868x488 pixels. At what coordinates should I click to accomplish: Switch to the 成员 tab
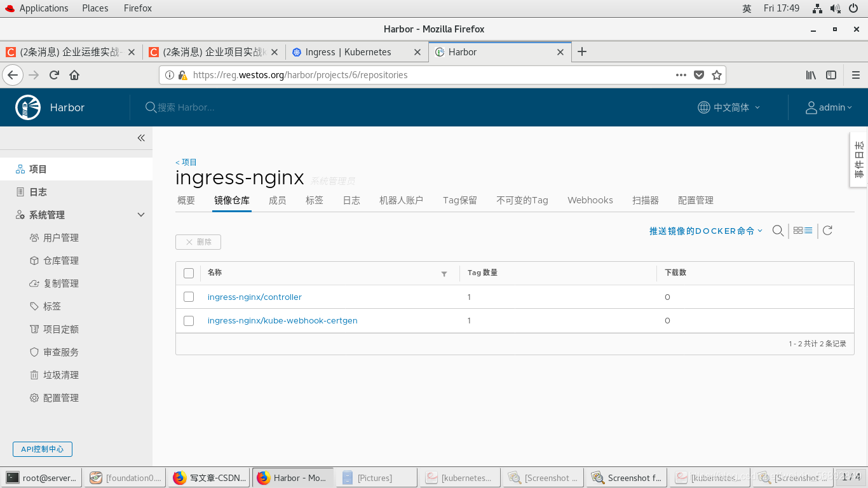pos(277,200)
